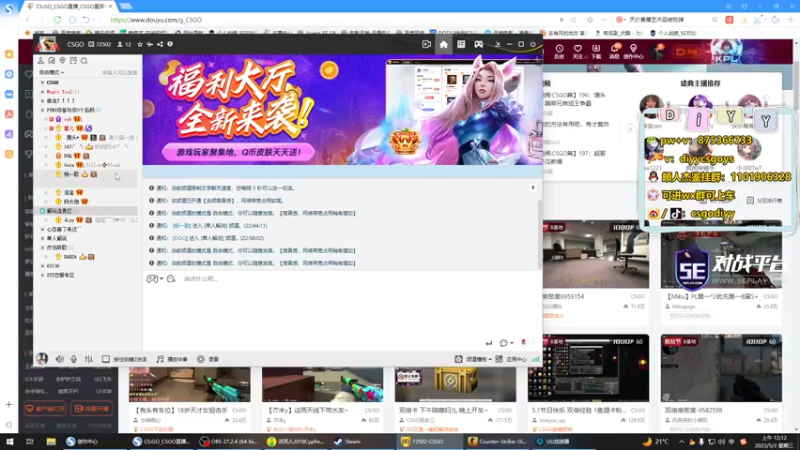The height and width of the screenshot is (450, 800).
Task: Click 客户端打开 button in Douyu sidebar
Action: point(45,409)
